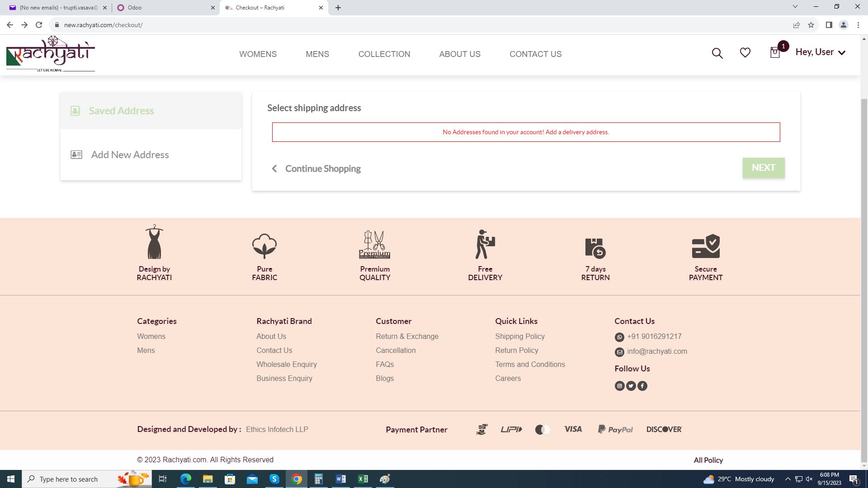The image size is (868, 488).
Task: Open the Facebook icon under Follow Us
Action: click(642, 386)
